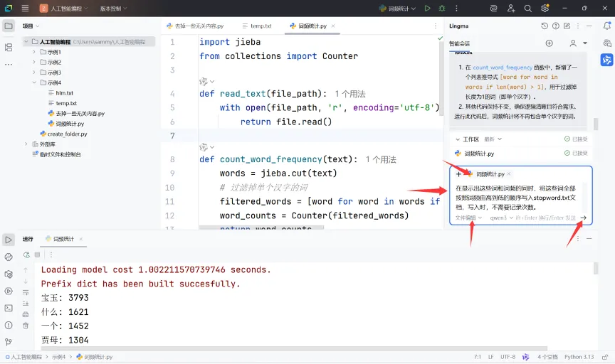Run the 词频统计 configuration with the green play icon
This screenshot has height=364, width=615.
428,9
